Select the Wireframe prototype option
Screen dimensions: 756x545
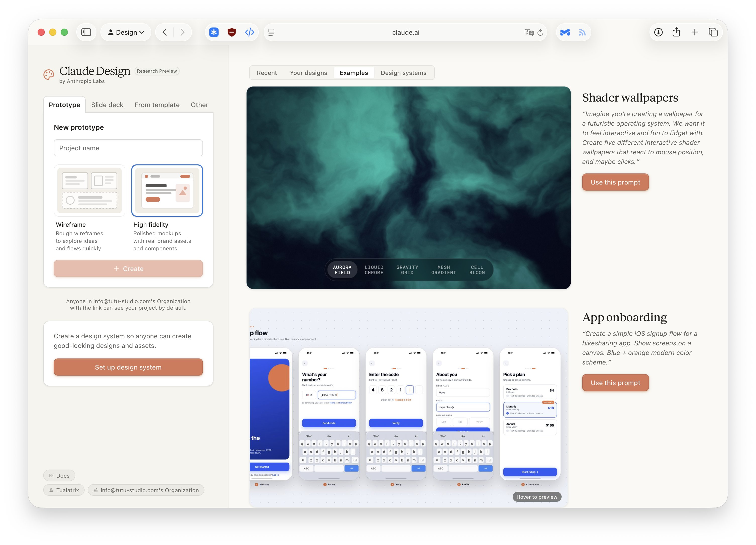coord(89,191)
